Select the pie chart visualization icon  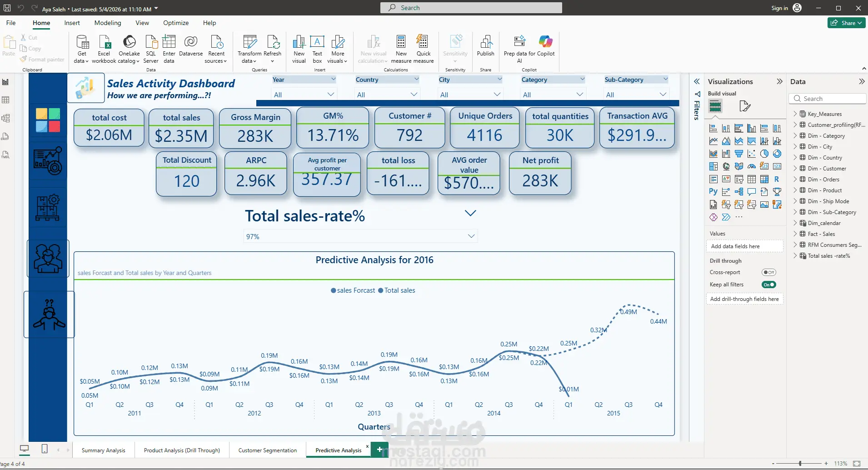764,154
